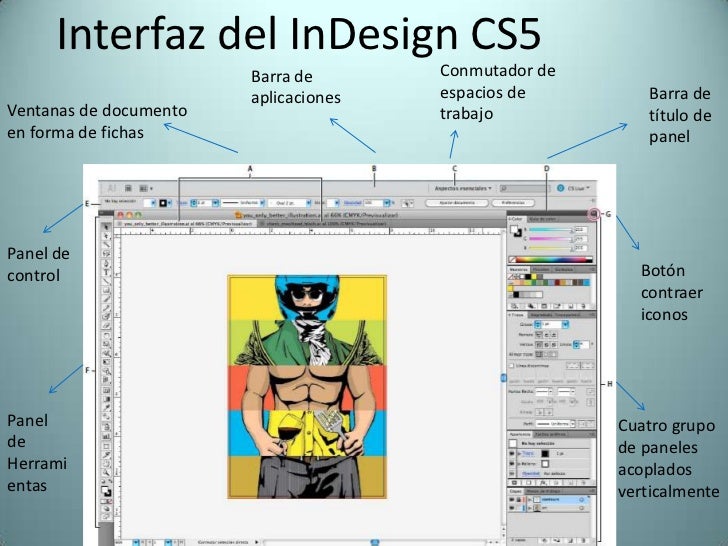The width and height of the screenshot is (728, 546).
Task: Click search field in application bar
Action: coord(523,188)
